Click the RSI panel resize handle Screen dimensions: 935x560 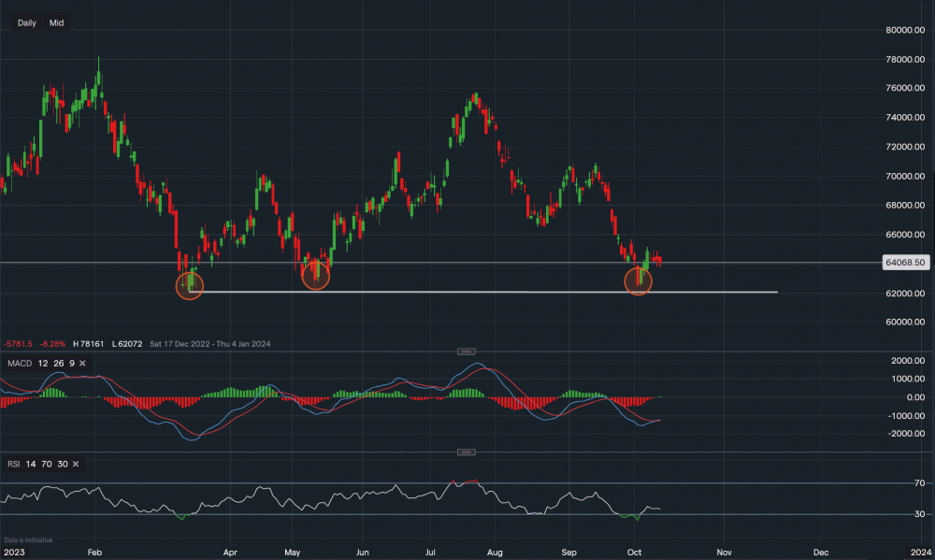click(466, 452)
